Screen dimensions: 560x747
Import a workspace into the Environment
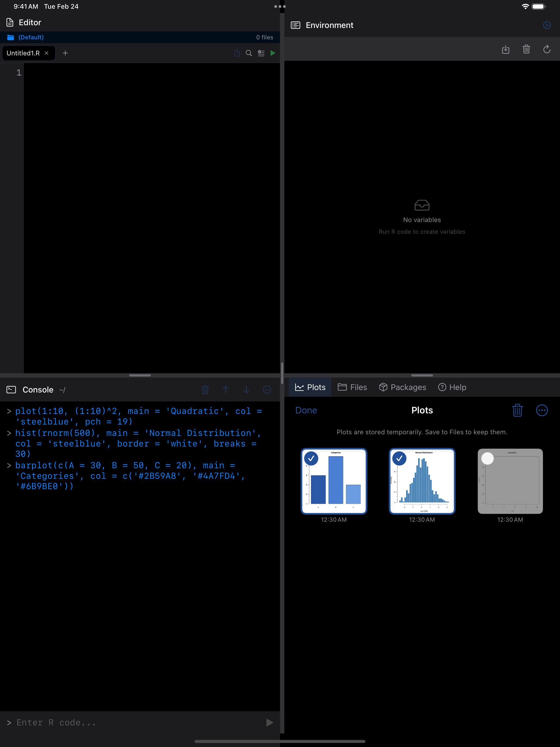pyautogui.click(x=506, y=49)
